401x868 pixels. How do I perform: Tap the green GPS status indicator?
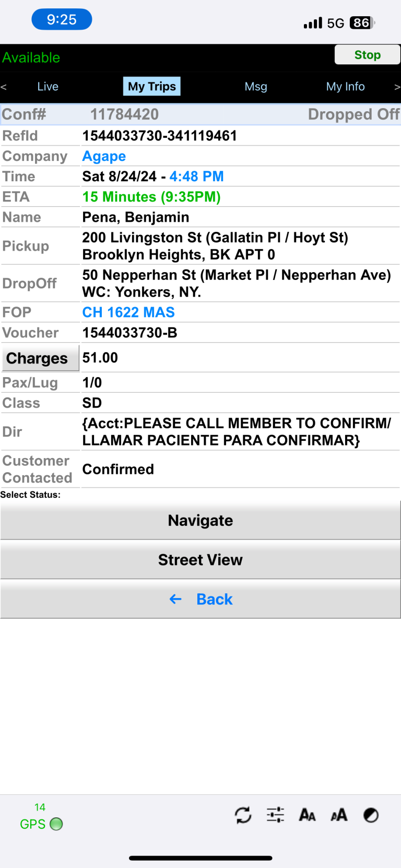56,824
